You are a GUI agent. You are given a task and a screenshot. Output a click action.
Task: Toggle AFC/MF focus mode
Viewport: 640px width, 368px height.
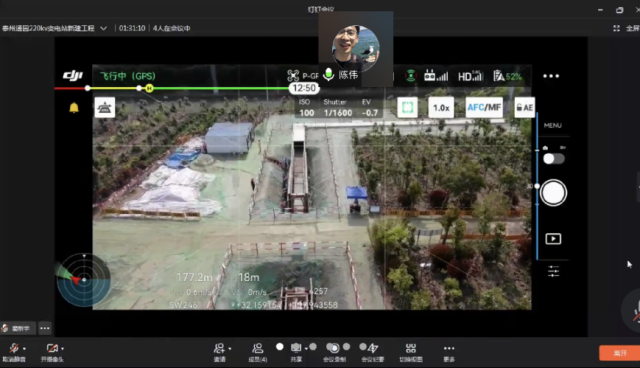484,108
